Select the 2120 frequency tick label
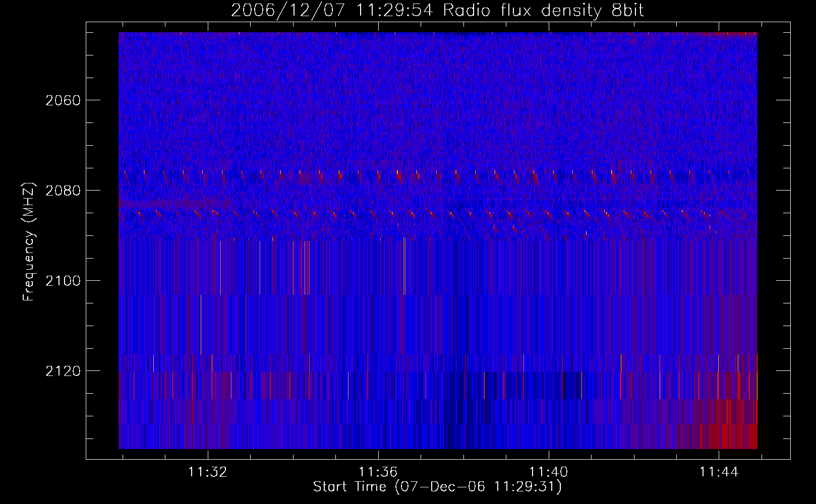 click(x=63, y=371)
